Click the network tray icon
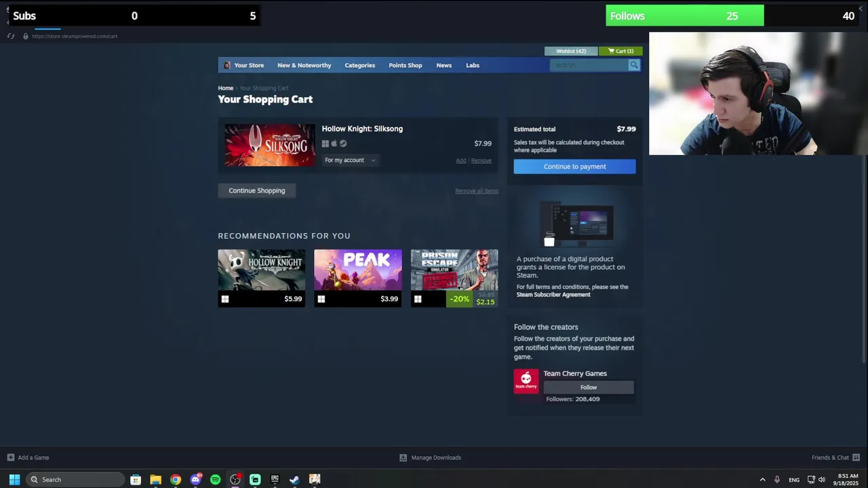 (811, 479)
